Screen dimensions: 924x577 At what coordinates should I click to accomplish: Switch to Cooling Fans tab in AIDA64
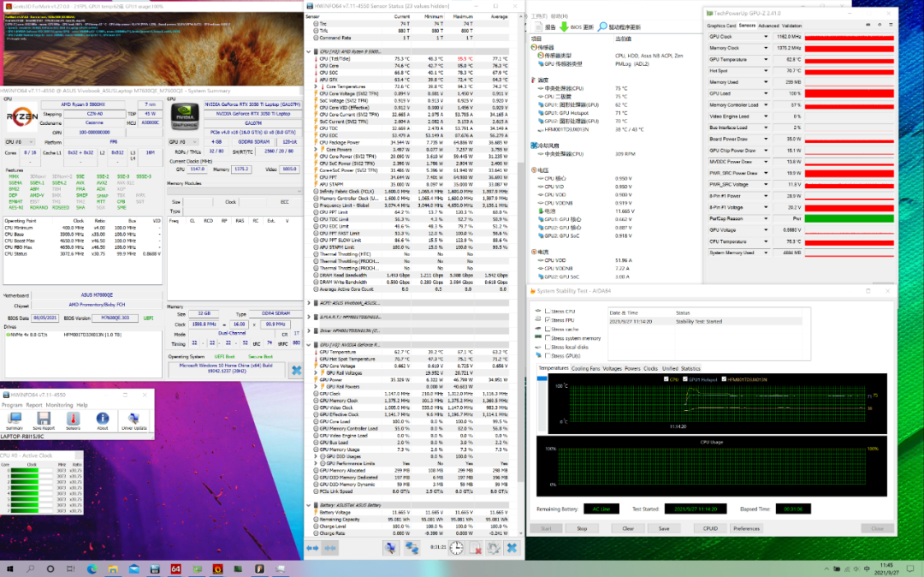point(585,368)
